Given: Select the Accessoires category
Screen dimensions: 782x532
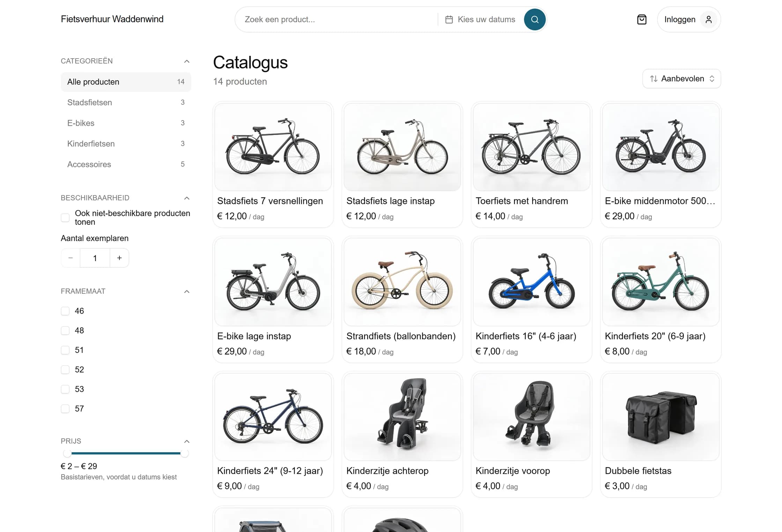Looking at the screenshot, I should (x=126, y=164).
